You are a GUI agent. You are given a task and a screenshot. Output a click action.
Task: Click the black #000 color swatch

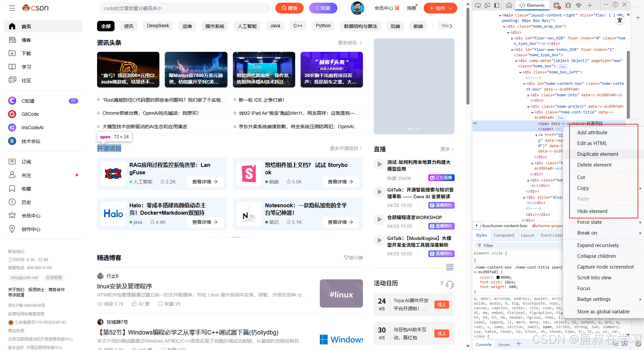(498, 277)
